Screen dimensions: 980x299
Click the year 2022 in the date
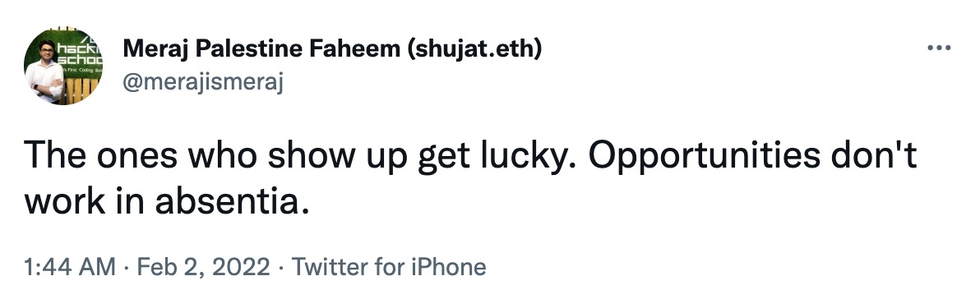(x=241, y=267)
